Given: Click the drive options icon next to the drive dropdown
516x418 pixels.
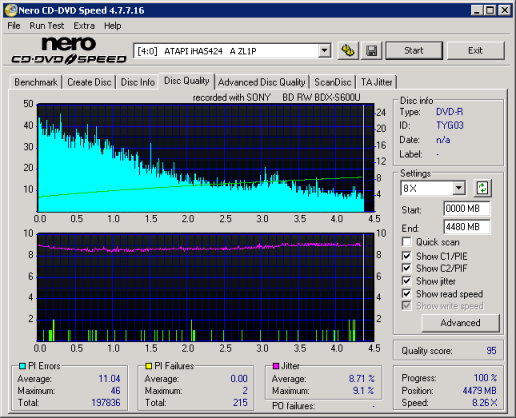Looking at the screenshot, I should (348, 51).
